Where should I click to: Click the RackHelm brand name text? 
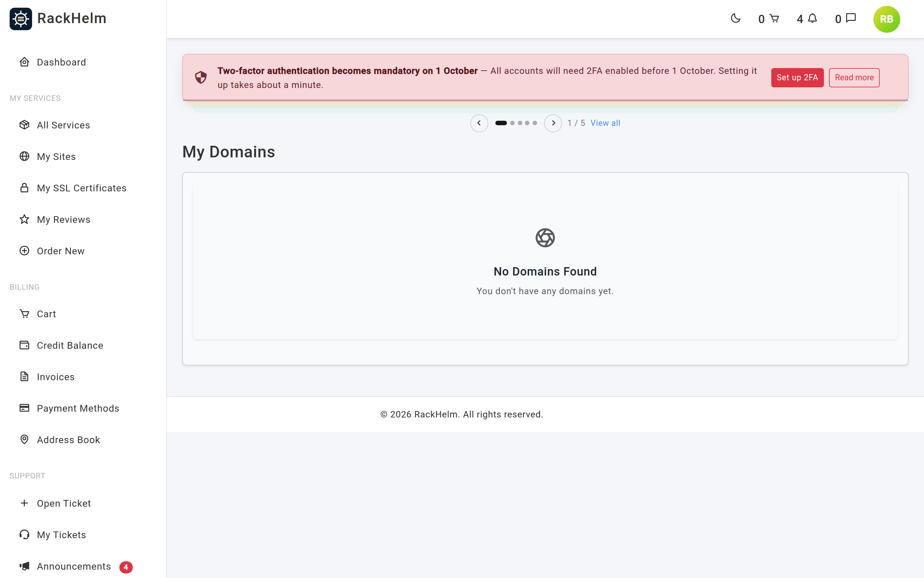click(72, 18)
